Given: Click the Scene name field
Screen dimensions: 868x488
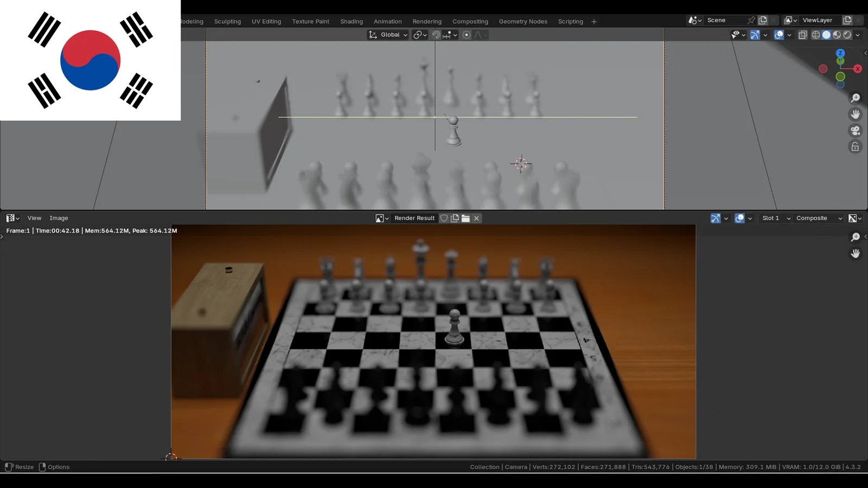Looking at the screenshot, I should pos(725,20).
